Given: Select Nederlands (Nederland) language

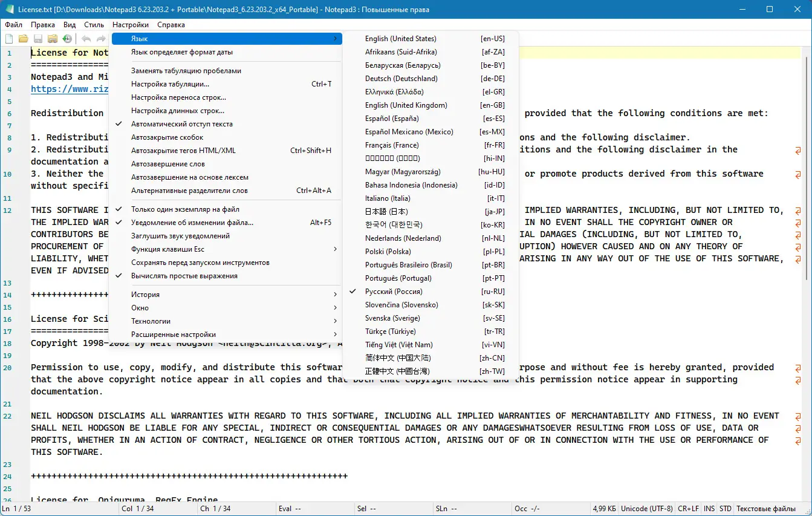Looking at the screenshot, I should (430, 238).
